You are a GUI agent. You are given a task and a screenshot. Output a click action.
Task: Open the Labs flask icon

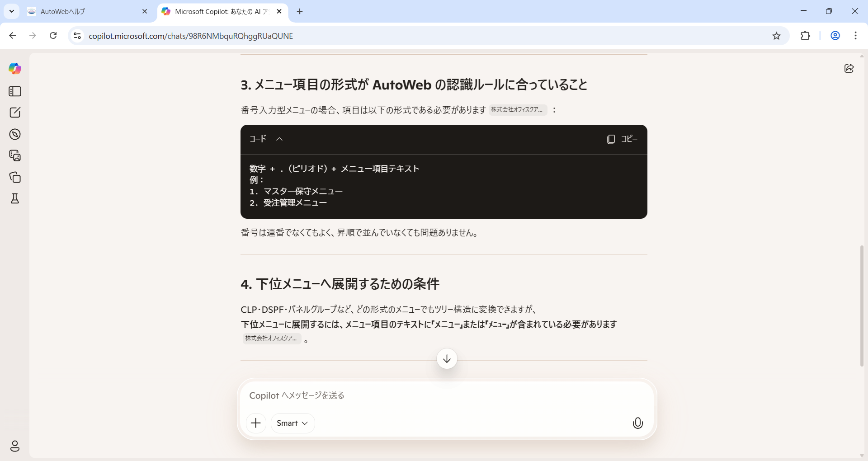15,199
